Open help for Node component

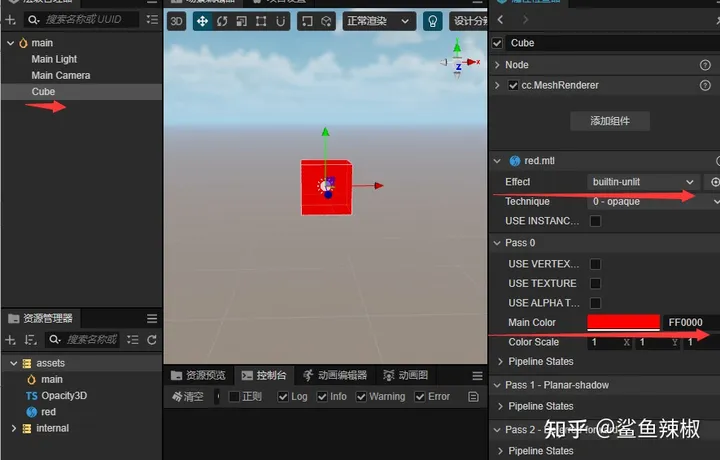coord(705,65)
